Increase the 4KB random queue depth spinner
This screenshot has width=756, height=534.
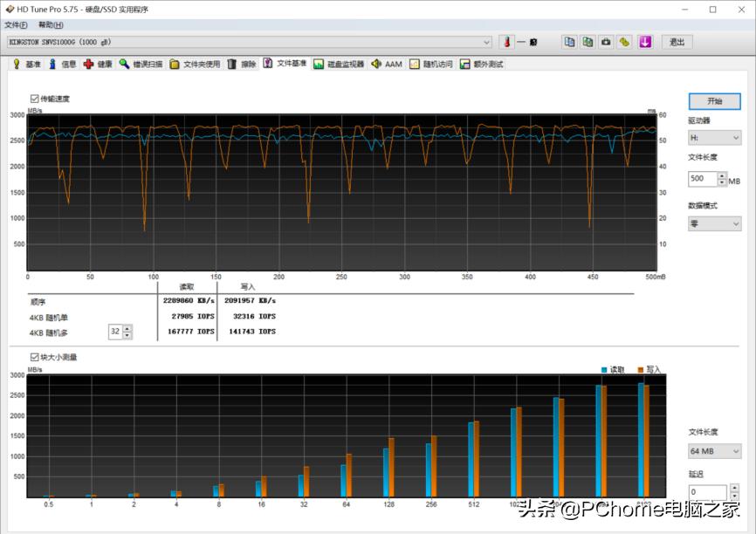[x=127, y=328]
